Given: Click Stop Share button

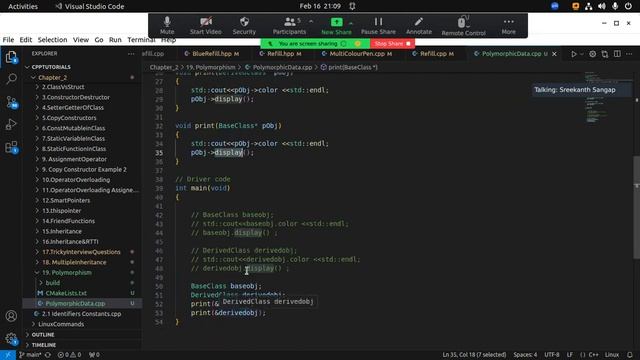Looking at the screenshot, I should [392, 44].
